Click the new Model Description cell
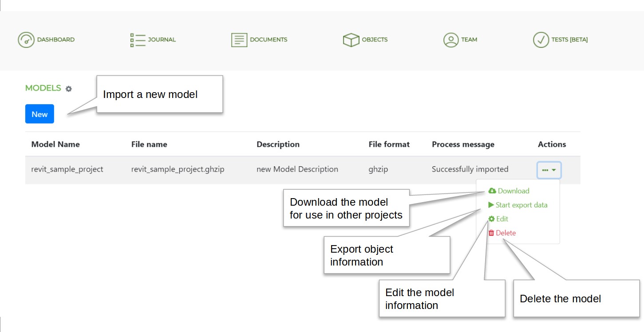This screenshot has height=332, width=644. click(x=297, y=169)
